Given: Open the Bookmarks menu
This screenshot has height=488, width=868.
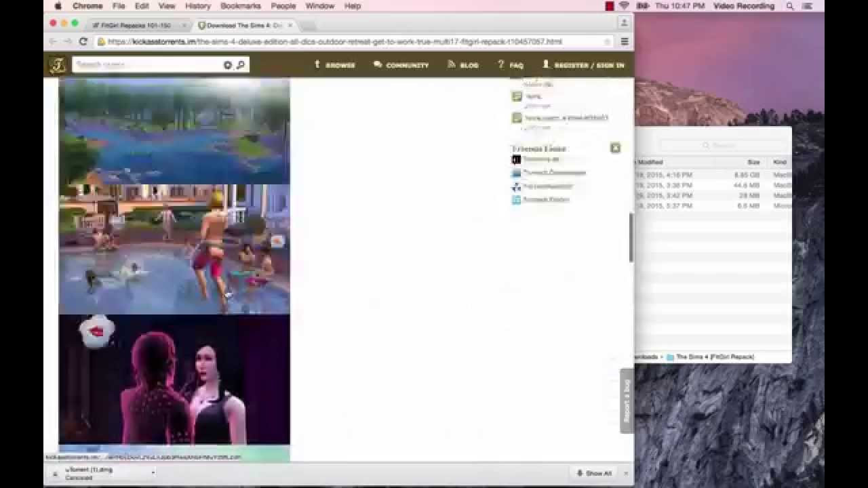Looking at the screenshot, I should coord(241,6).
